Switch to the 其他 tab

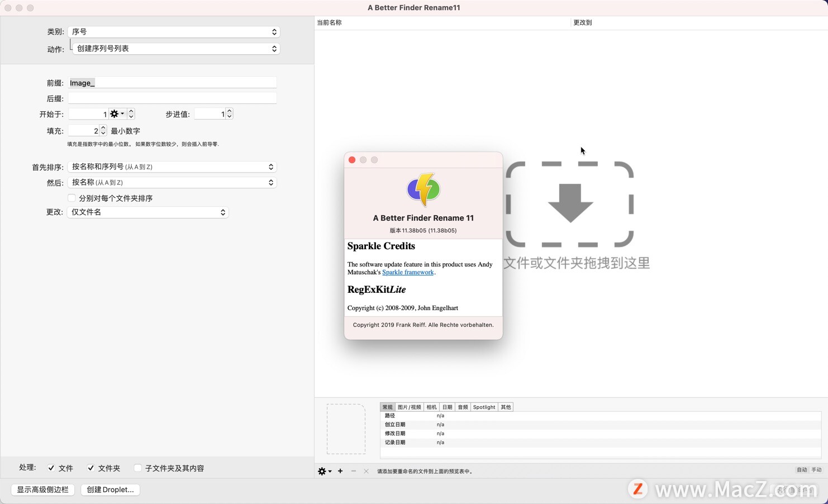pyautogui.click(x=506, y=407)
